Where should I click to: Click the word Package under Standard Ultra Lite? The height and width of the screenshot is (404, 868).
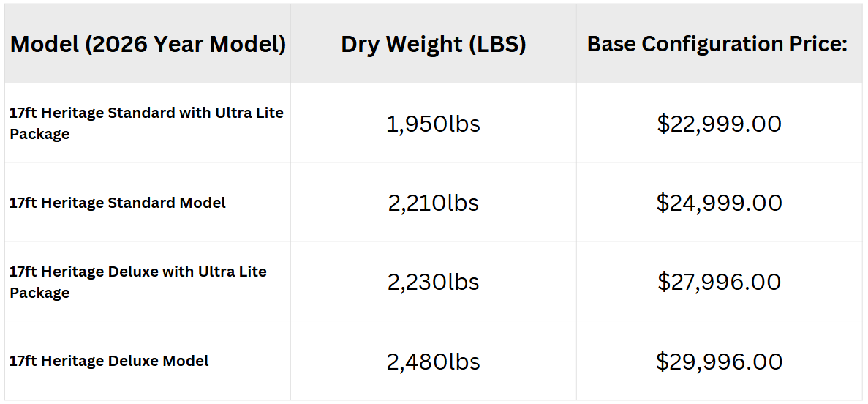(40, 134)
